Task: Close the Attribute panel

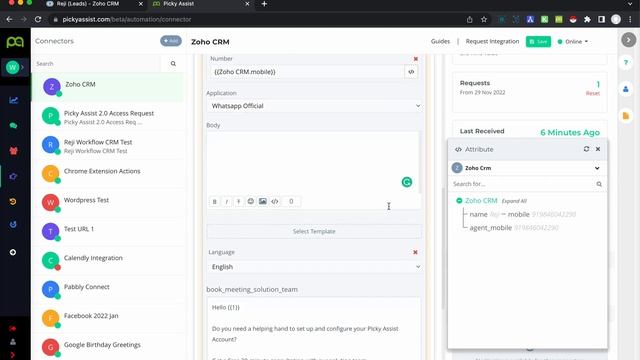Action: click(x=598, y=149)
